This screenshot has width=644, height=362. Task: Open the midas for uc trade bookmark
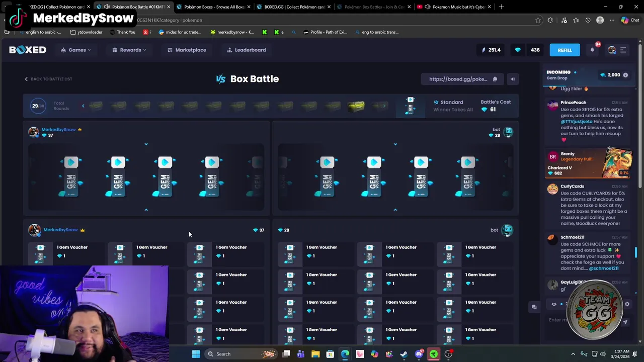(180, 32)
